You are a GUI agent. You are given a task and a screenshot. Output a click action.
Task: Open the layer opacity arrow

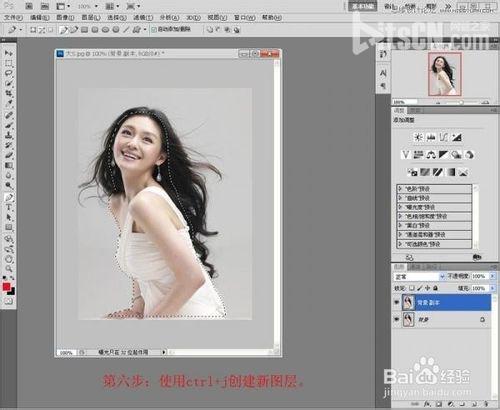click(492, 276)
